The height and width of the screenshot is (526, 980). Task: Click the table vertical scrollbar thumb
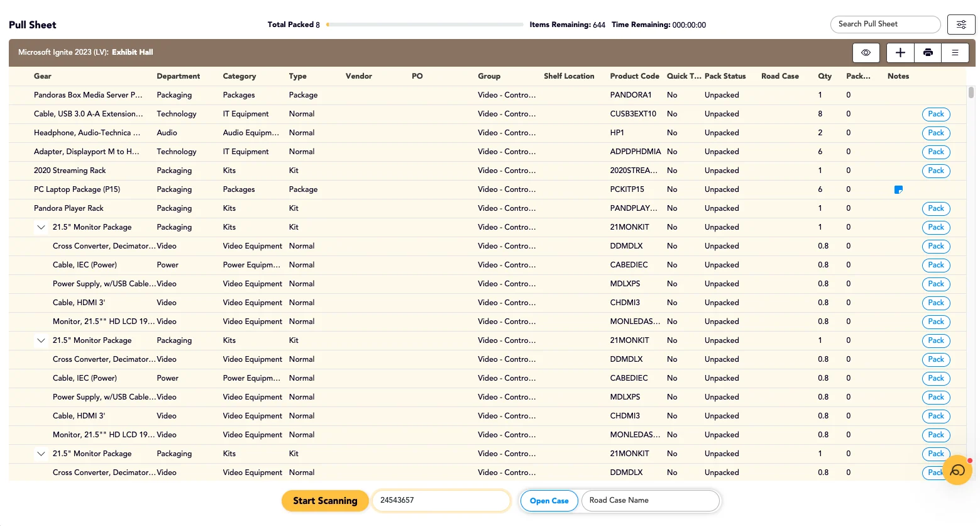point(971,92)
